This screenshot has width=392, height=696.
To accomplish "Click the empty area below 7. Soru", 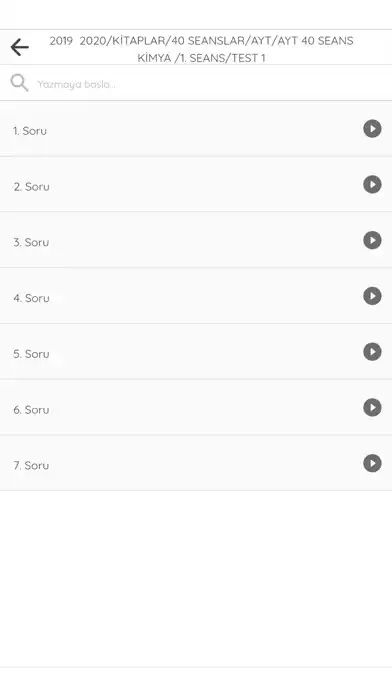I will 196,578.
